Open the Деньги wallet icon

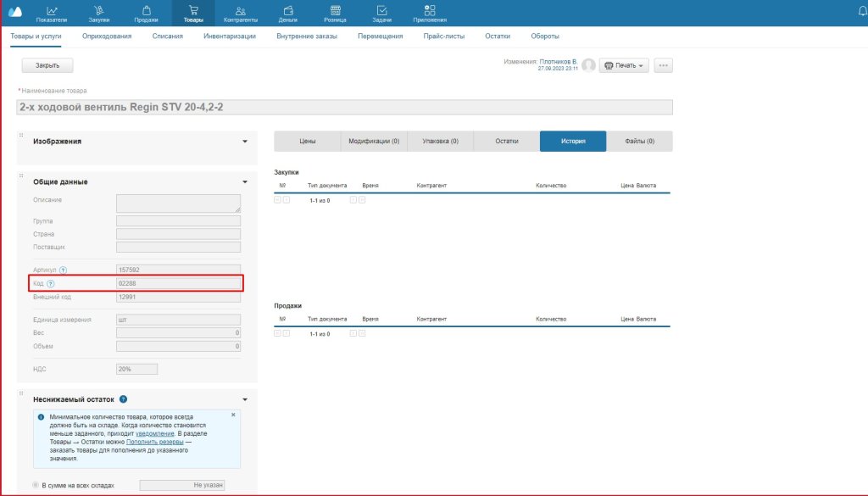[288, 12]
